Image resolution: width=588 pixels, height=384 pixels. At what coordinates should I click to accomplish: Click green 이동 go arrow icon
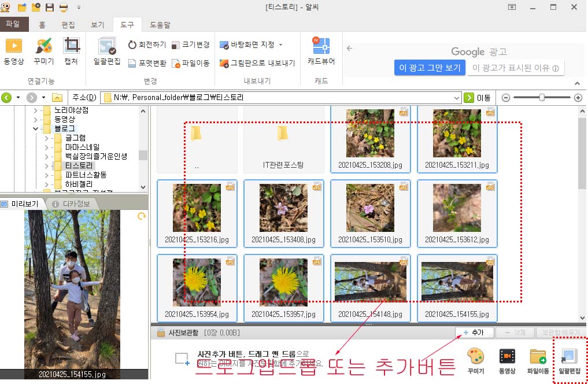click(469, 98)
